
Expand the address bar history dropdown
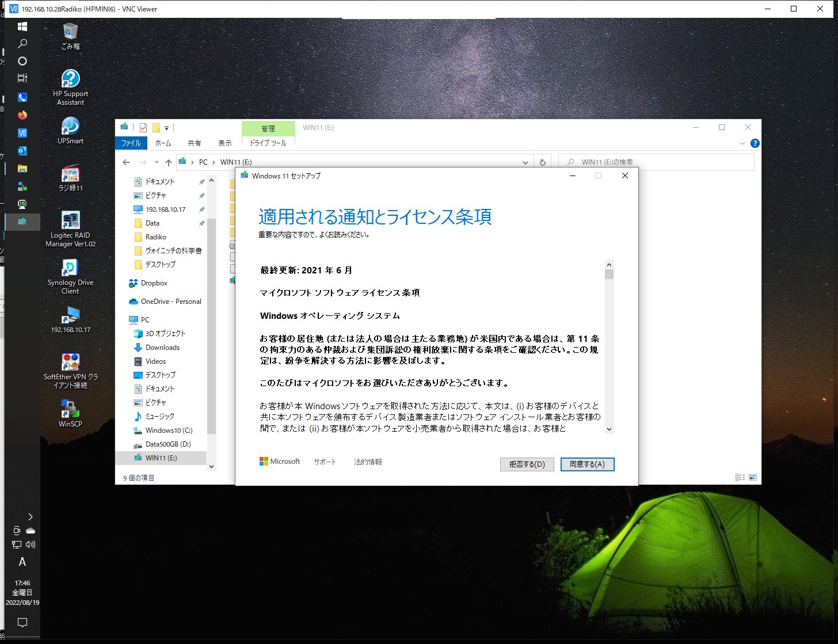525,162
